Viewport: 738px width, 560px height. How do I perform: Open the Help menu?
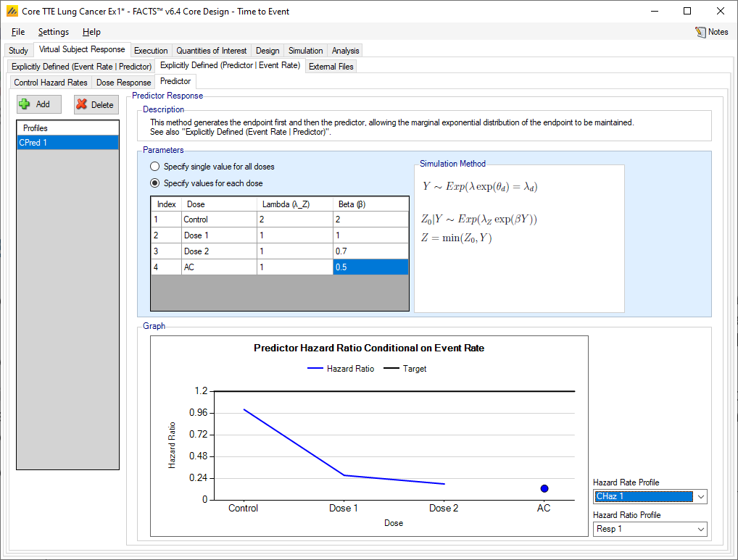coord(91,32)
